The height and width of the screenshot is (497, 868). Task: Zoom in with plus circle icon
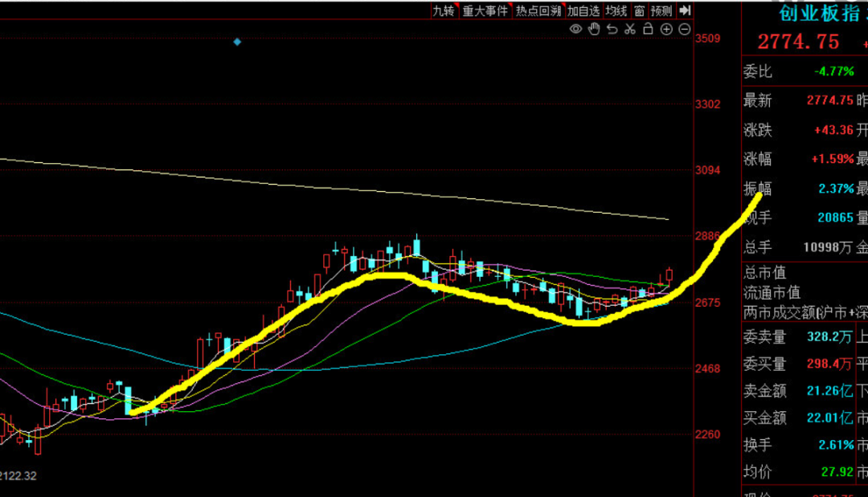tap(666, 29)
